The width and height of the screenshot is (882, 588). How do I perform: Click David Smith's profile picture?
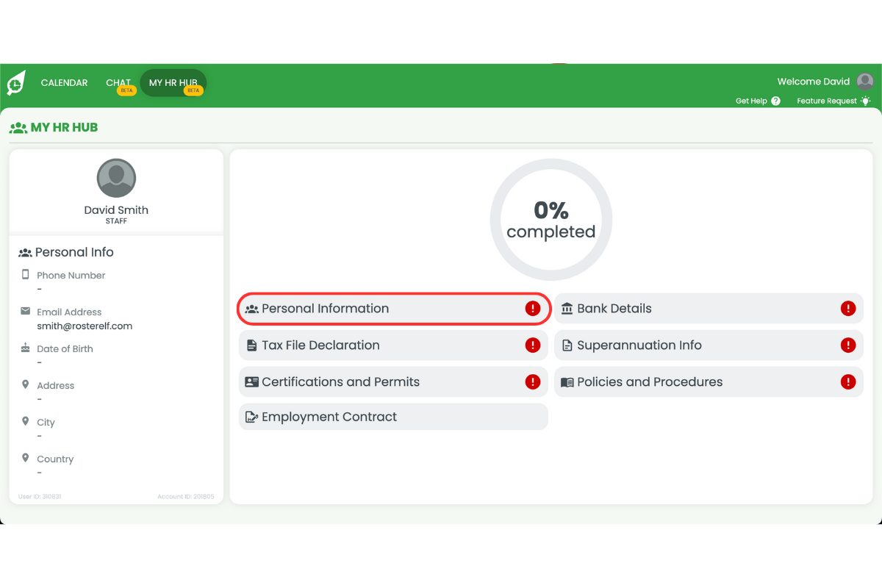116,178
